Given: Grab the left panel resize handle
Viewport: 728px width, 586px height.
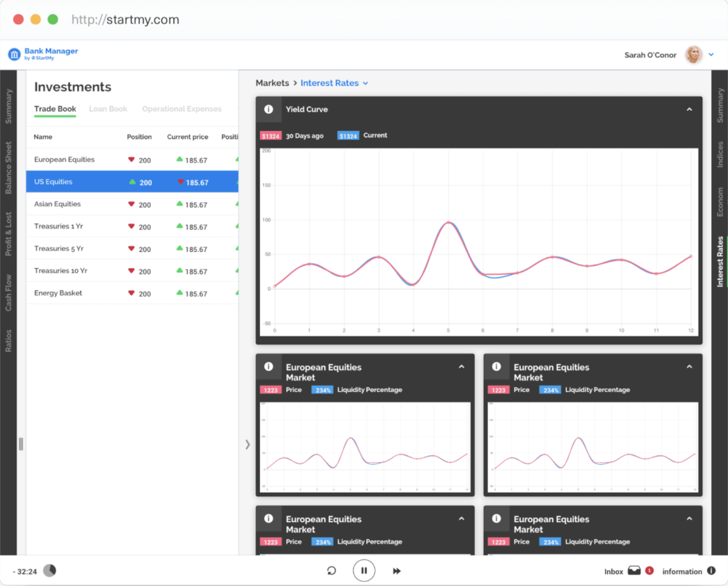Looking at the screenshot, I should click(21, 444).
